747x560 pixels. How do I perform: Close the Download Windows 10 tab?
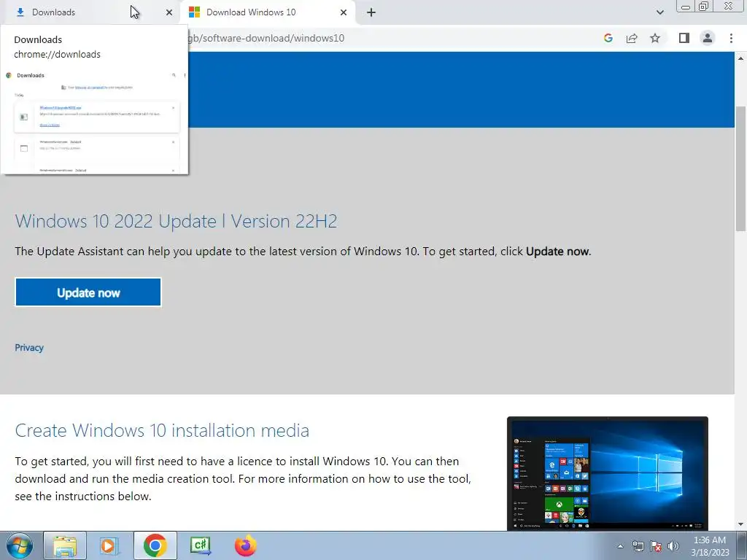(344, 12)
